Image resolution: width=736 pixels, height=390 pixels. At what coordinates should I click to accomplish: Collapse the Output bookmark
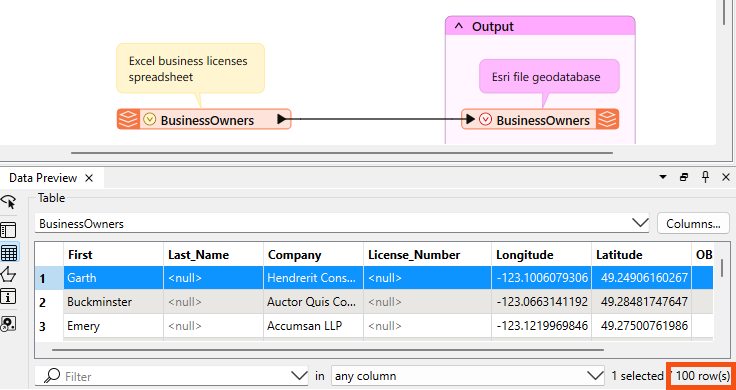click(x=460, y=27)
